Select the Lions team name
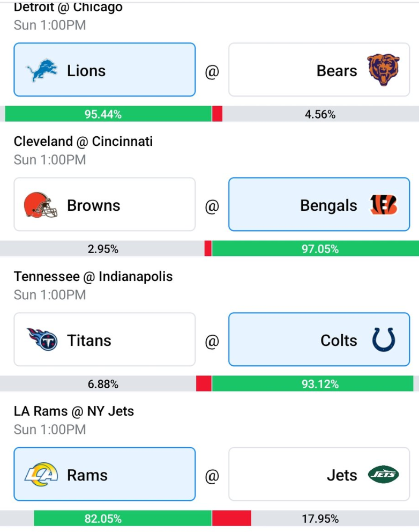 point(86,71)
